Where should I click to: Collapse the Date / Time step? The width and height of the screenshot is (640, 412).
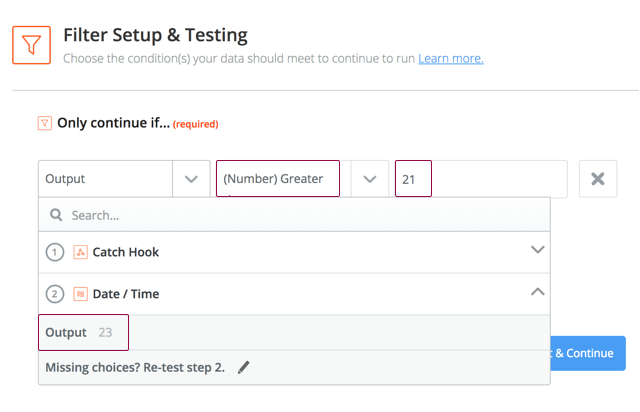[537, 293]
